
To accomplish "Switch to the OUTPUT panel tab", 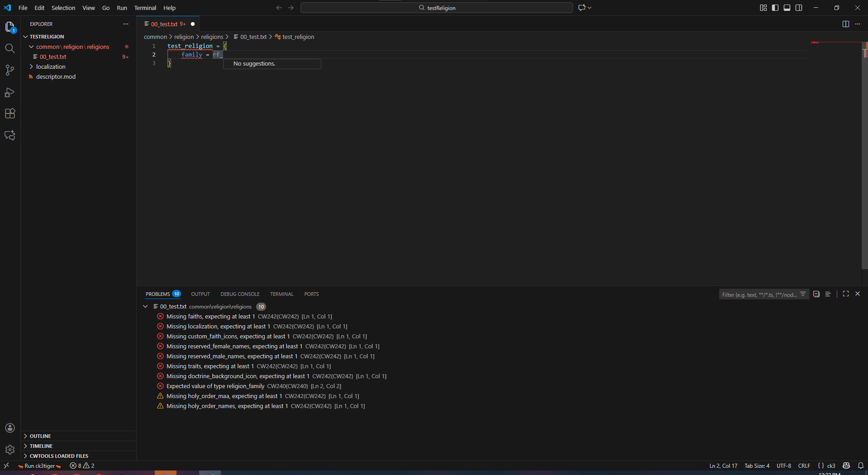I will pos(200,294).
